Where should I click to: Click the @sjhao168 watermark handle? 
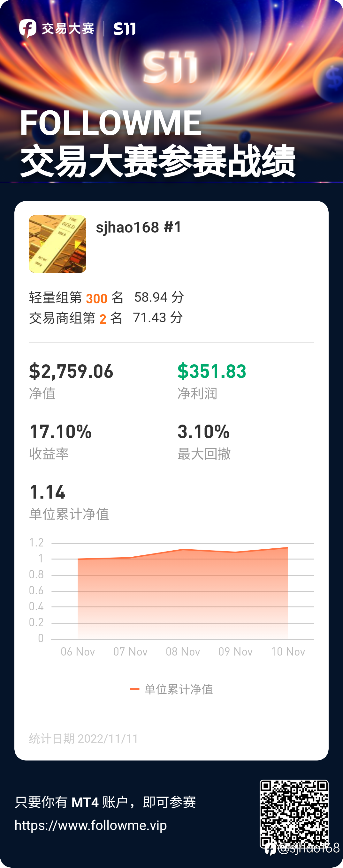pos(309,848)
